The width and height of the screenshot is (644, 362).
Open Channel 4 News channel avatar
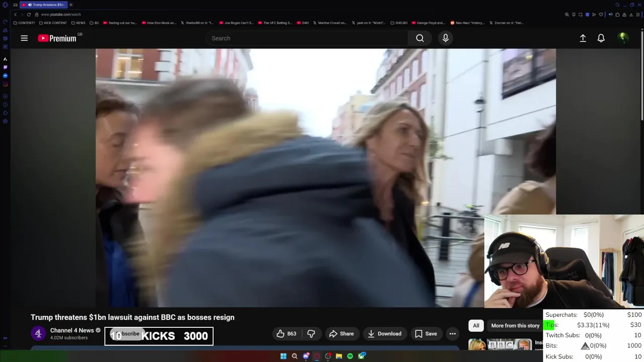coord(38,333)
